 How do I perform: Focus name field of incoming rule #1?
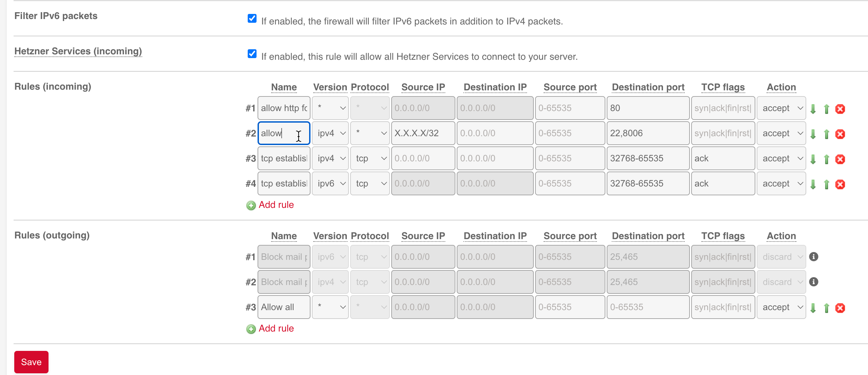tap(284, 108)
